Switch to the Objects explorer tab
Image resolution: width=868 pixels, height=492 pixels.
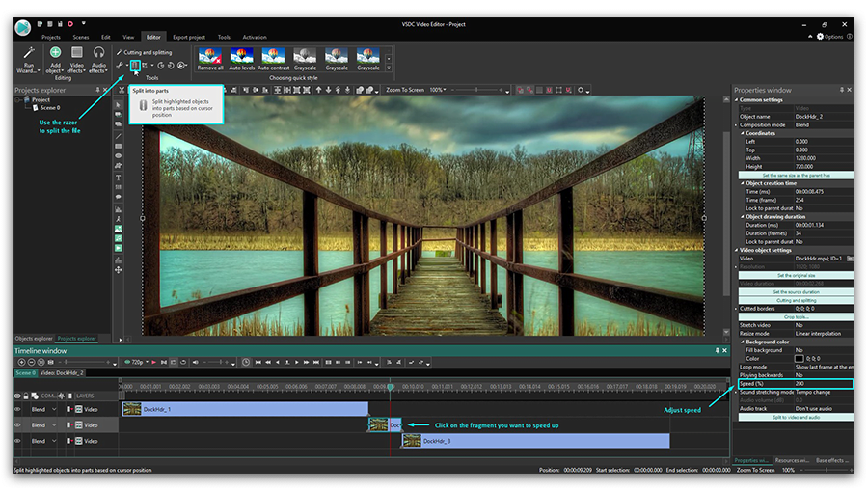[x=34, y=339]
